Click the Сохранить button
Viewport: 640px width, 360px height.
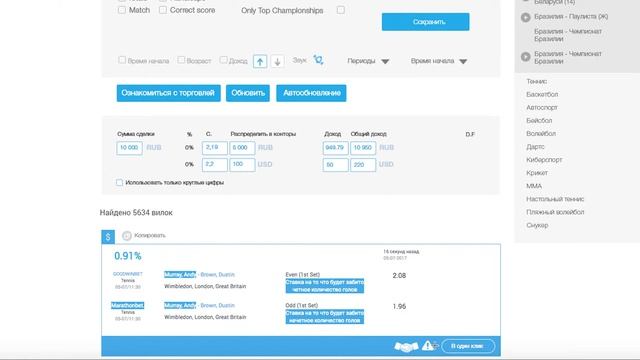(x=426, y=22)
